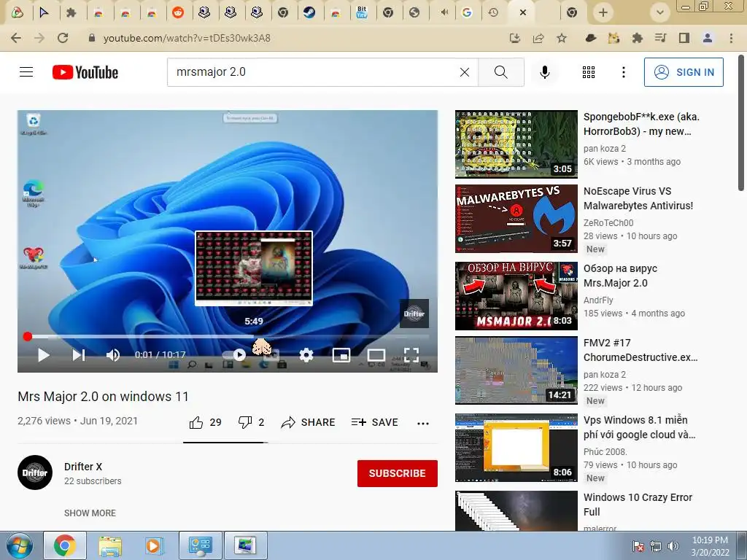Like the video with thumbs up
This screenshot has height=560, width=747.
pyautogui.click(x=205, y=422)
